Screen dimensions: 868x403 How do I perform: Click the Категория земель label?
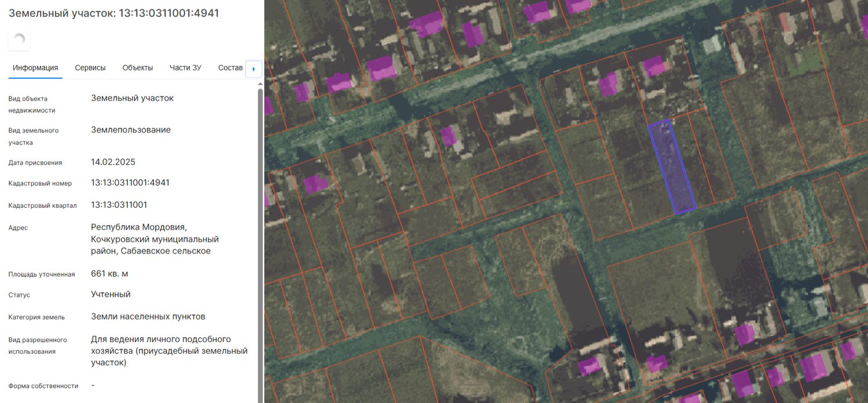36,317
